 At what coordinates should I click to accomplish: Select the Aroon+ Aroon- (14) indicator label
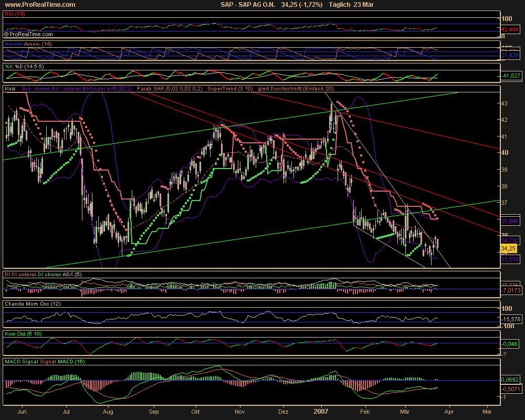click(x=27, y=44)
